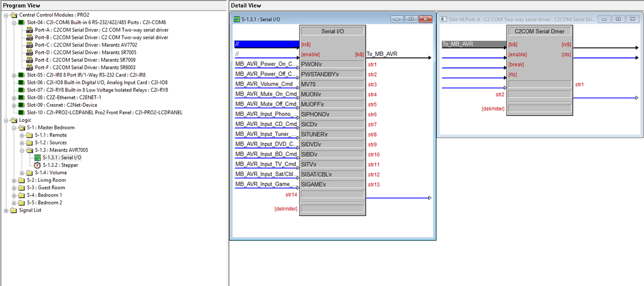Click the MB_AVR_Input_Game_... signal field
644x286 pixels.
coord(267,184)
